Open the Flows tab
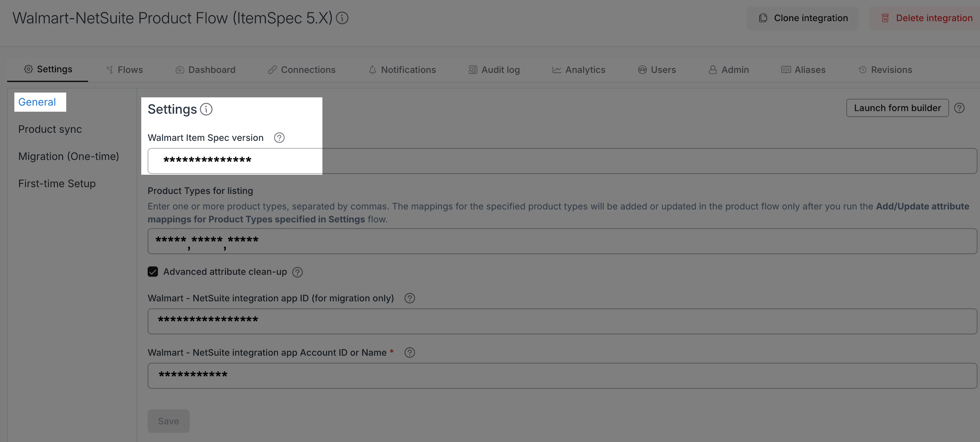The width and height of the screenshot is (980, 442). click(124, 70)
